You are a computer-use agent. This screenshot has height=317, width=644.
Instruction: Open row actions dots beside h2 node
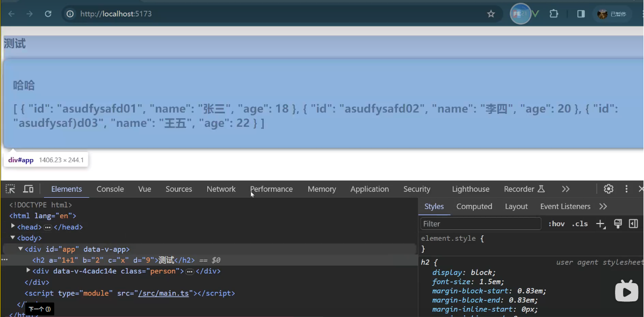coord(4,260)
